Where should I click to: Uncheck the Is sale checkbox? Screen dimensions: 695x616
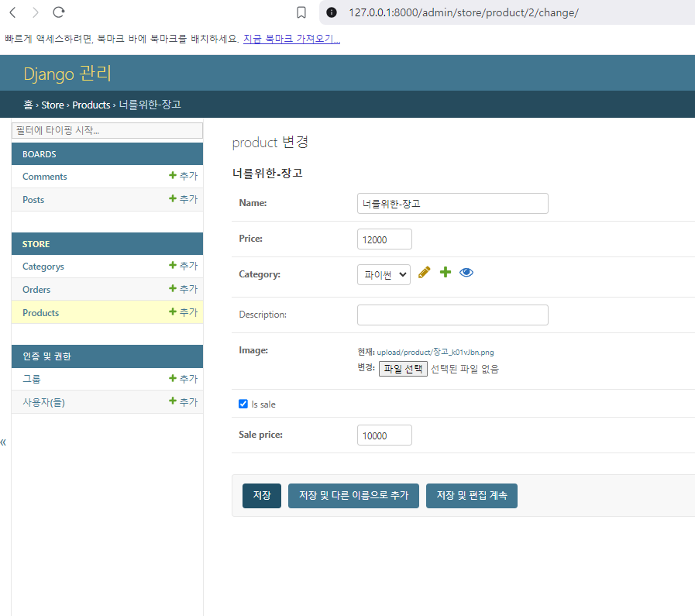[x=243, y=404]
